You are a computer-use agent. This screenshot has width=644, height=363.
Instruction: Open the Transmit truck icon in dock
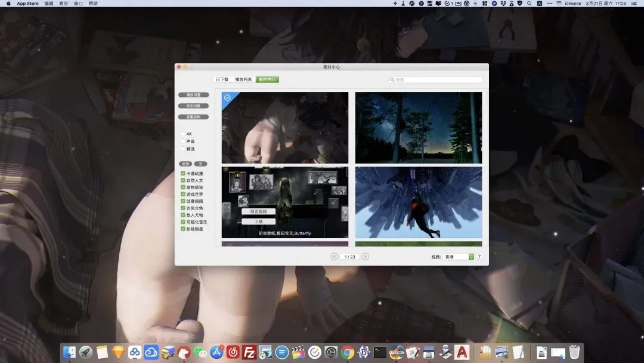[x=168, y=352]
